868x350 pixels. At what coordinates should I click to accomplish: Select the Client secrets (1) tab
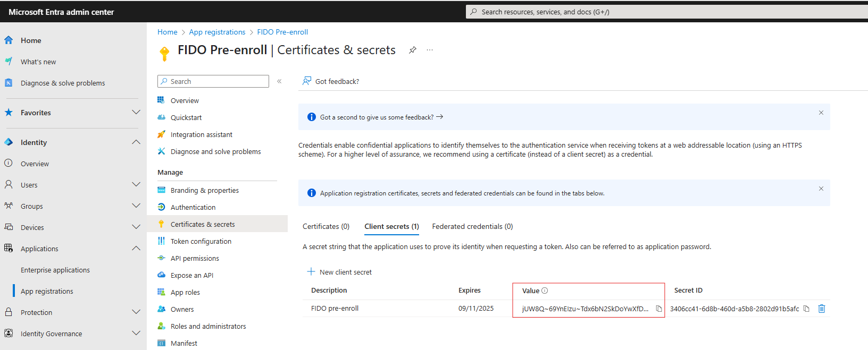click(x=392, y=226)
